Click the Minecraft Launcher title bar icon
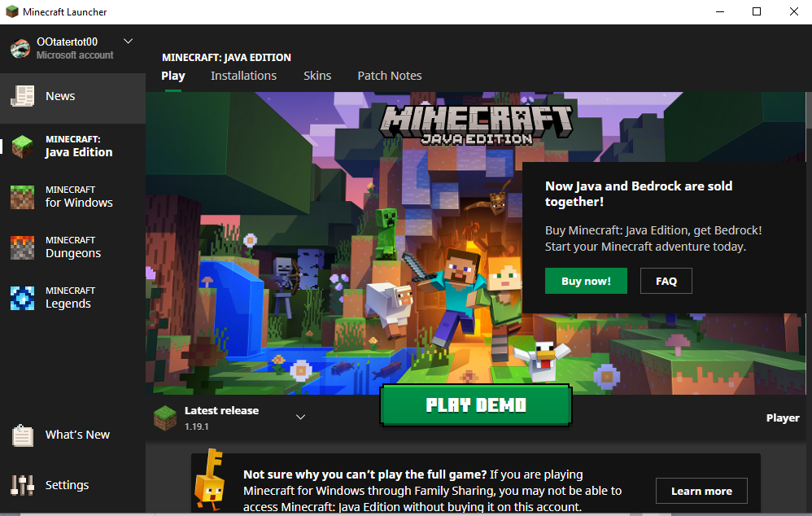This screenshot has width=812, height=516. point(11,11)
